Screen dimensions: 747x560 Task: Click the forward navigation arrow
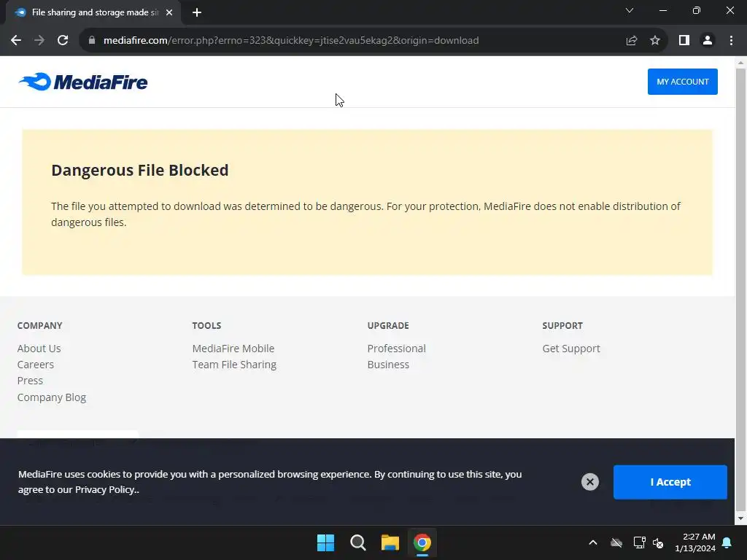tap(39, 41)
